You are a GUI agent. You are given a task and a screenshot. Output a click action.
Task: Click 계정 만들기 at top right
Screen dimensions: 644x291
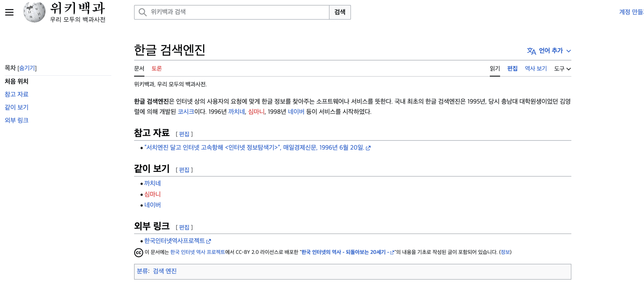click(632, 12)
